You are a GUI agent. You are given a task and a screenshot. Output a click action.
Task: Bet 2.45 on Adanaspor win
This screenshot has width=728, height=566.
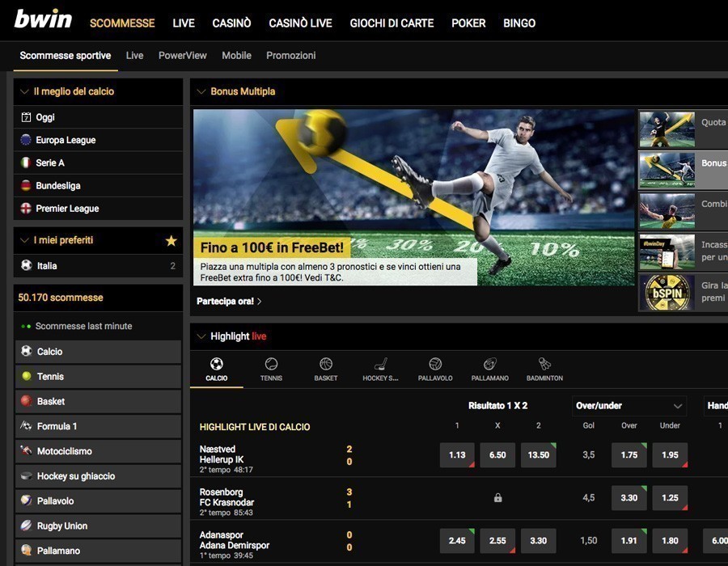[x=457, y=540]
